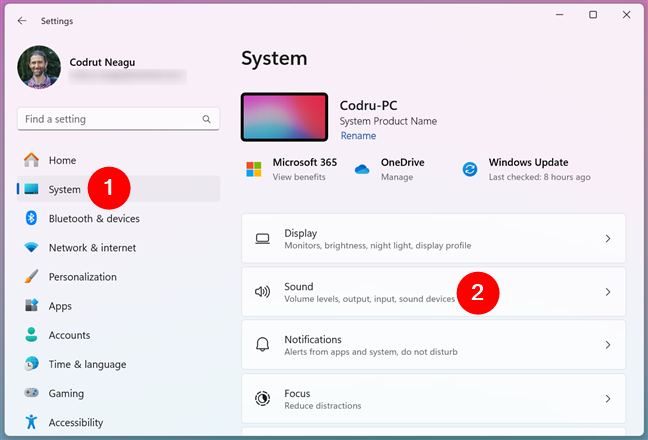This screenshot has height=440, width=648.
Task: Open Network & internet label
Action: [x=93, y=248]
